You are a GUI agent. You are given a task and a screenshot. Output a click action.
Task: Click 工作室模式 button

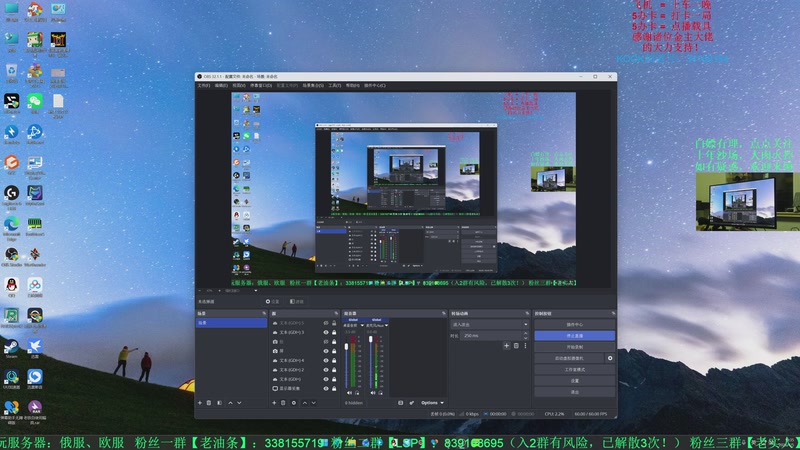[x=574, y=369]
